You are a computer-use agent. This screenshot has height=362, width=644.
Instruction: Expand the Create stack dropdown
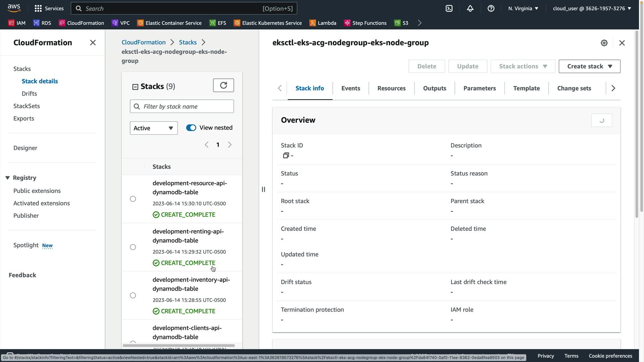pyautogui.click(x=589, y=66)
